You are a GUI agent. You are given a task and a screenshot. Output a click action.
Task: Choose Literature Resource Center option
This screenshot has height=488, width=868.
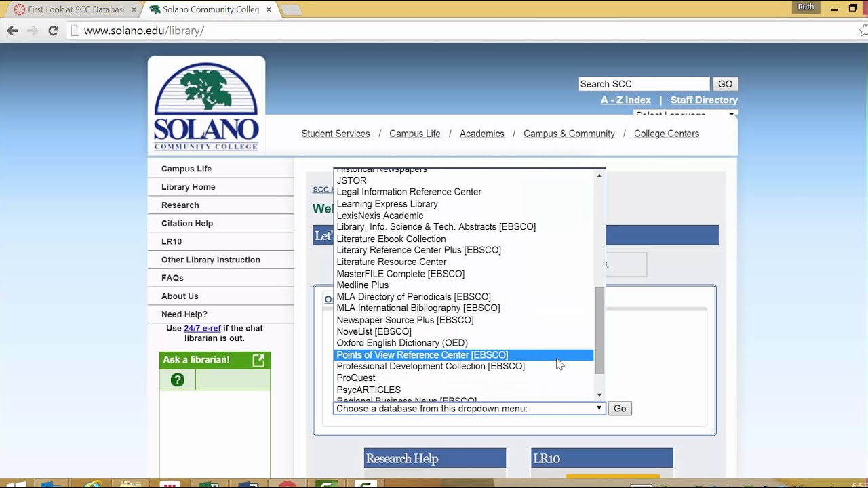(x=464, y=262)
